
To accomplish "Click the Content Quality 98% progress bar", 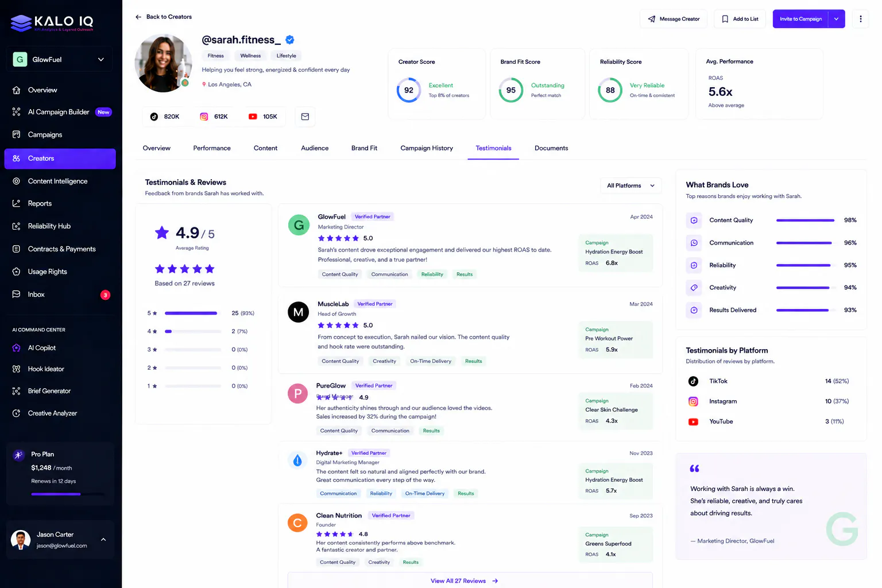I will [x=805, y=220].
